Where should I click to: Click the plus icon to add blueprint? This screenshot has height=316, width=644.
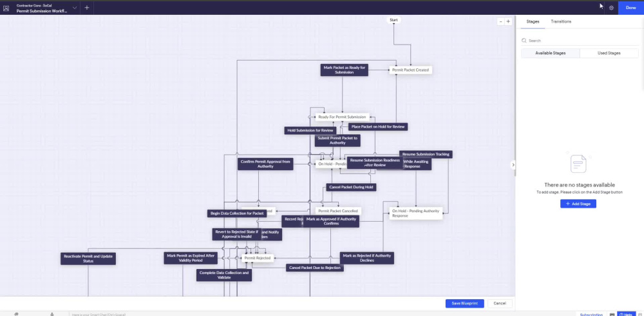[x=87, y=8]
